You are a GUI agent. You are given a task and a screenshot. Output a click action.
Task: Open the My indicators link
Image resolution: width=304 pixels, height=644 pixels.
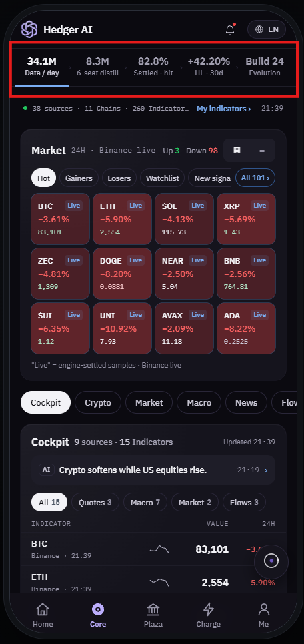pos(223,109)
